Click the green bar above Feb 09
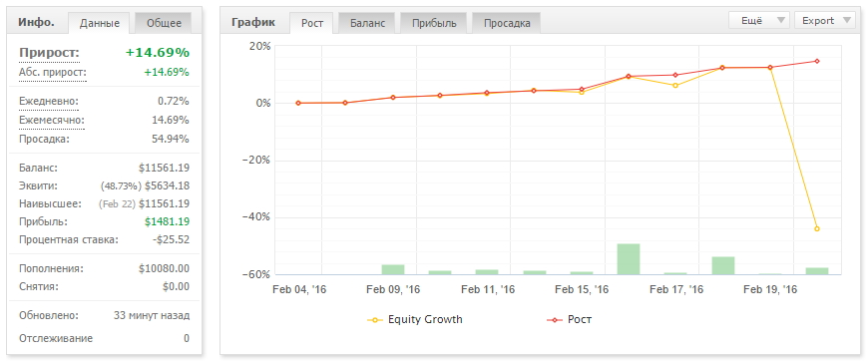The image size is (868, 362). tap(392, 269)
